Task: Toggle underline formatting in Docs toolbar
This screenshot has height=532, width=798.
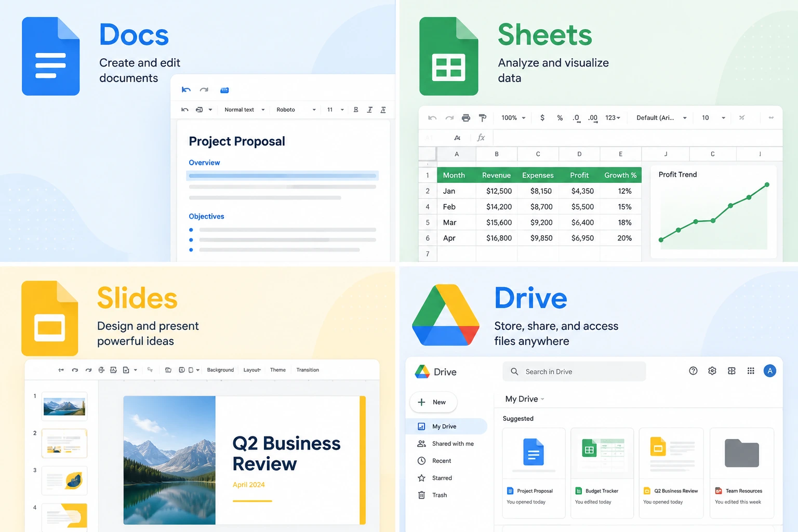Action: coord(383,110)
